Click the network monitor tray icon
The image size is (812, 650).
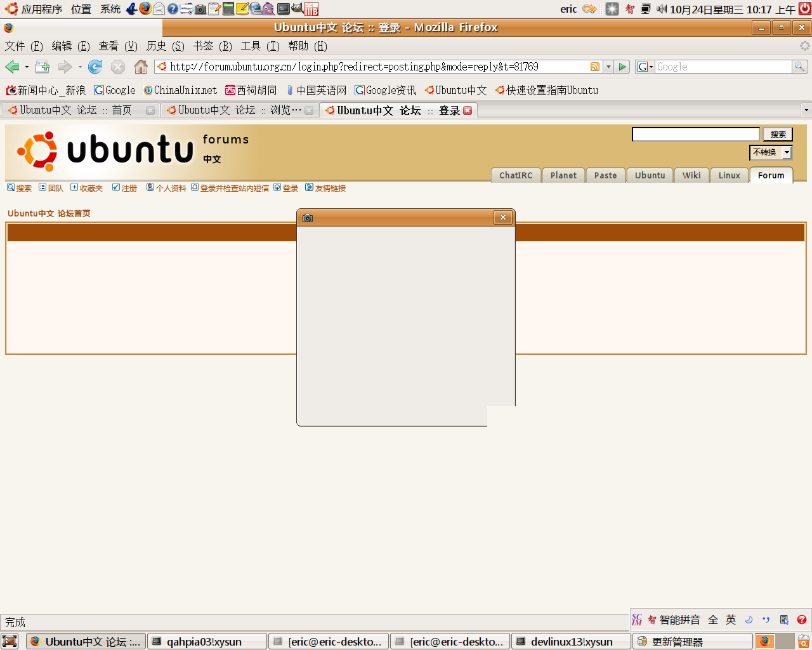(x=646, y=9)
